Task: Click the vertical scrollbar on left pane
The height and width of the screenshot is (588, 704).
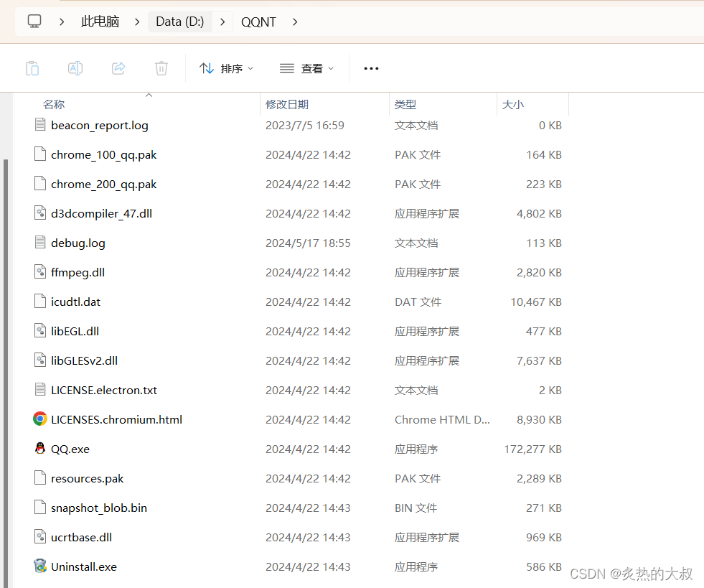Action: [x=6, y=373]
